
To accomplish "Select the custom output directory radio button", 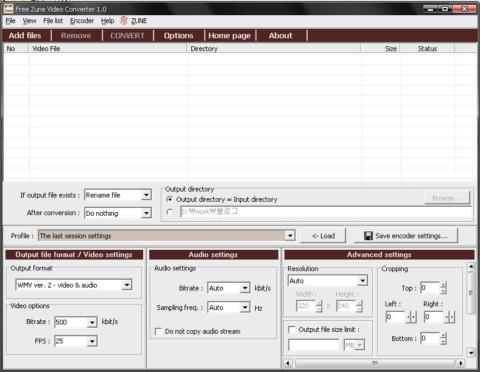I will [170, 212].
